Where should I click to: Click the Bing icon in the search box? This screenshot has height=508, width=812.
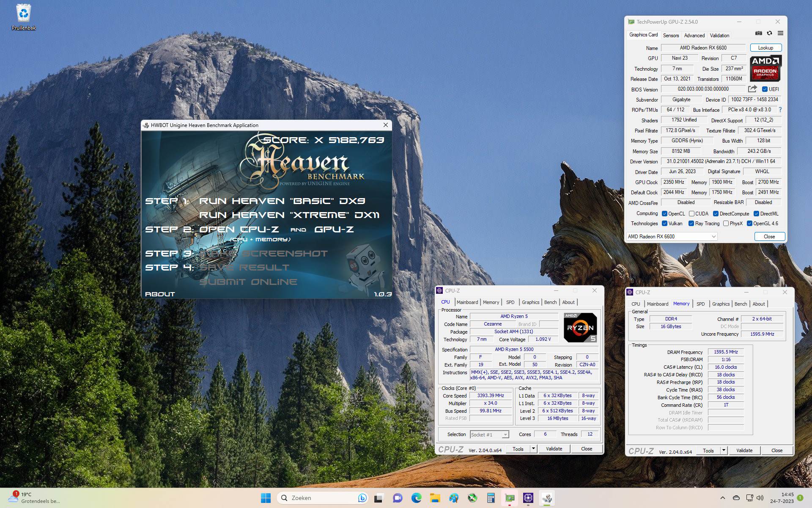pos(362,498)
